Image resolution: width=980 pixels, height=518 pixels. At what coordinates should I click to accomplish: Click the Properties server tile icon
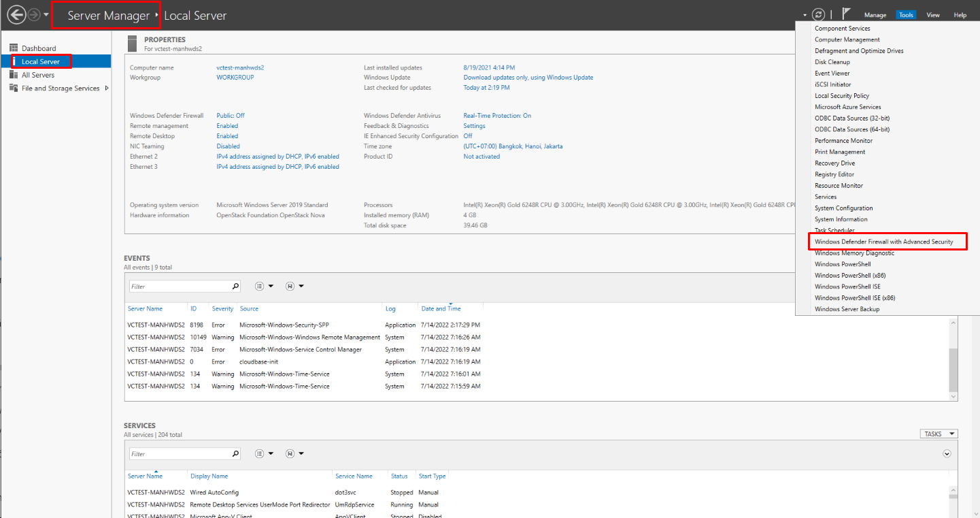click(x=133, y=44)
